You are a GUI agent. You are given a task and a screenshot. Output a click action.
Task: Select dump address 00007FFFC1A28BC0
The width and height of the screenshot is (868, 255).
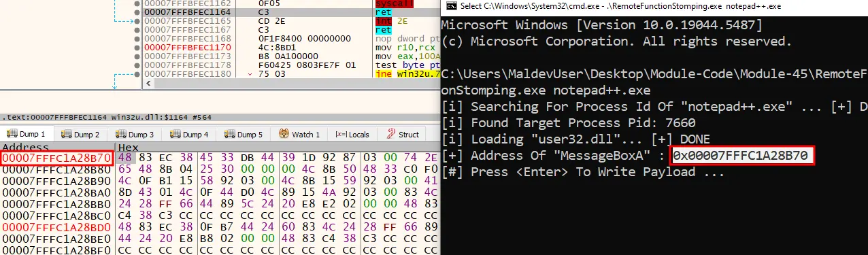click(x=56, y=215)
